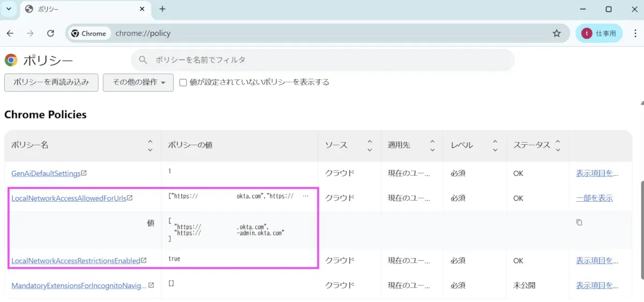Click the policy name filter search field
Screen dimensions: 644x302
(x=322, y=60)
